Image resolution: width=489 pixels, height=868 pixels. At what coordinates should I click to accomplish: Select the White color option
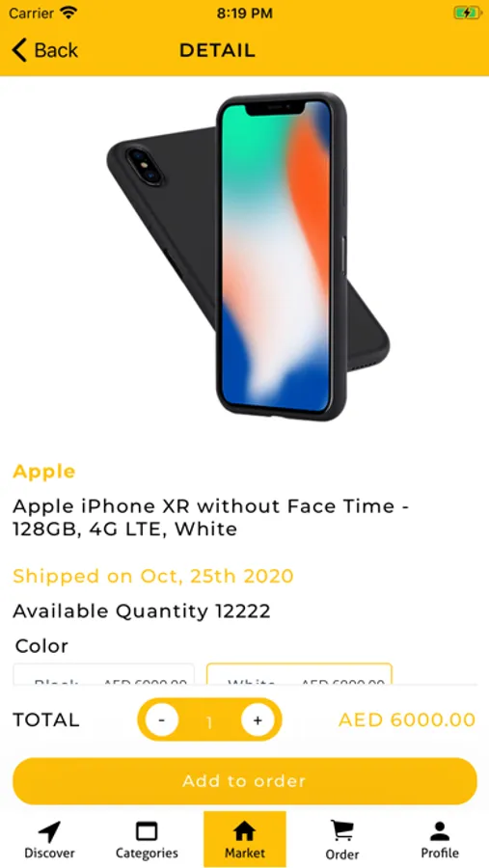pyautogui.click(x=299, y=674)
